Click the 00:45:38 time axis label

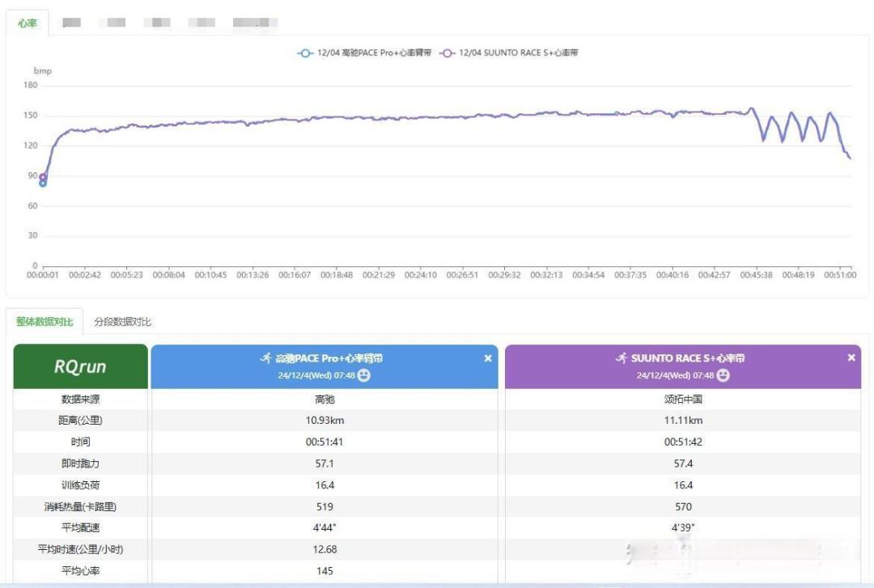tap(756, 275)
